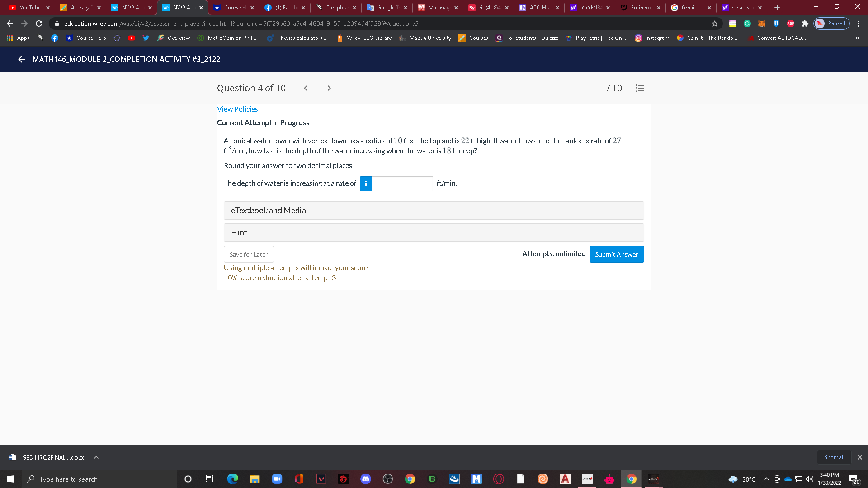Expand the eTextbook and Media section
Screen dimensions: 868x488
[434, 210]
